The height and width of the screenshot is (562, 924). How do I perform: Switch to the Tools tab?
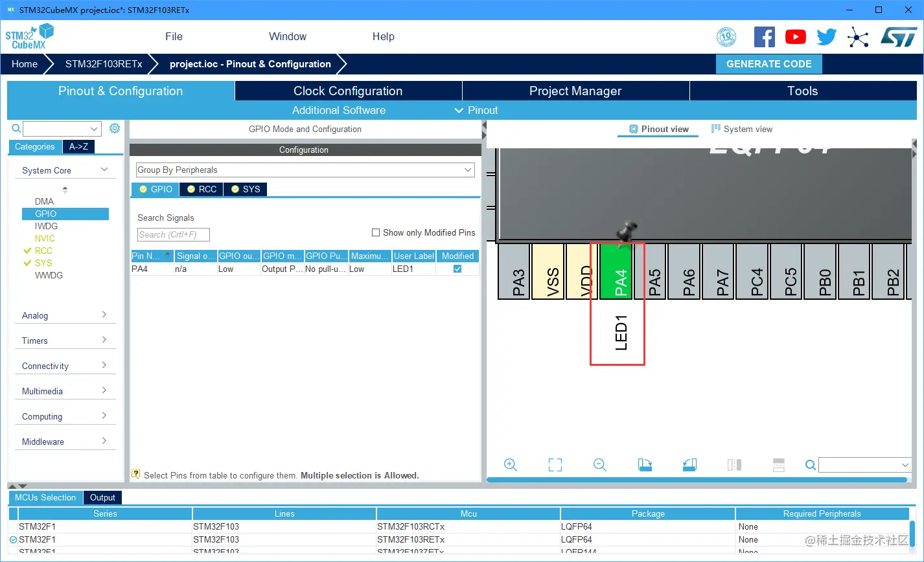pos(803,91)
